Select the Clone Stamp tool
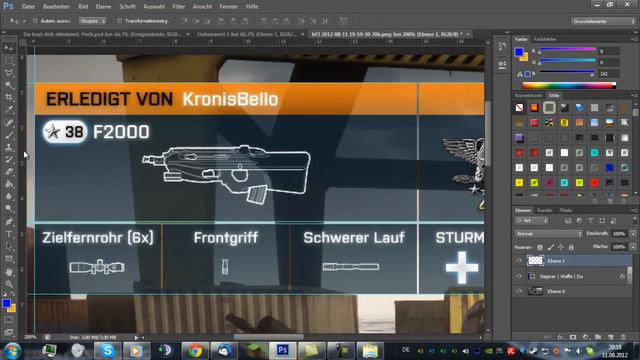This screenshot has width=640, height=360. click(x=9, y=147)
